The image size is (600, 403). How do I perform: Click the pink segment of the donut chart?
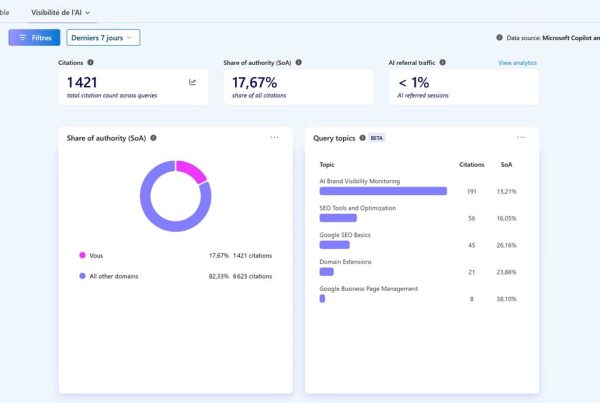point(192,171)
